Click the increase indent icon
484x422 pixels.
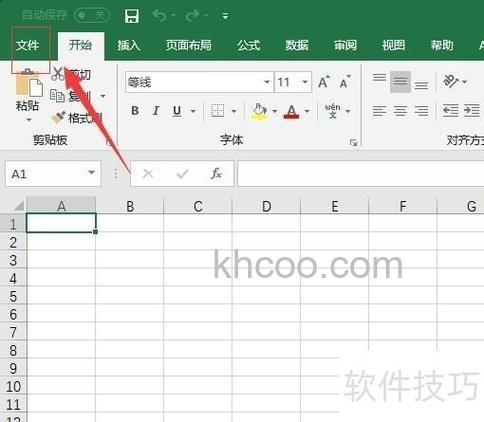pos(472,111)
